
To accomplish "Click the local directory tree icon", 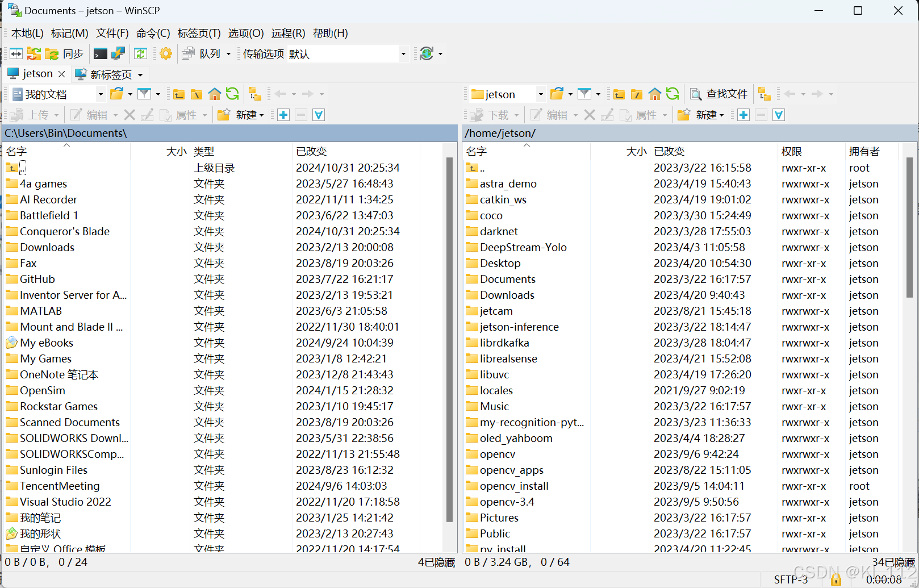I will (x=255, y=94).
